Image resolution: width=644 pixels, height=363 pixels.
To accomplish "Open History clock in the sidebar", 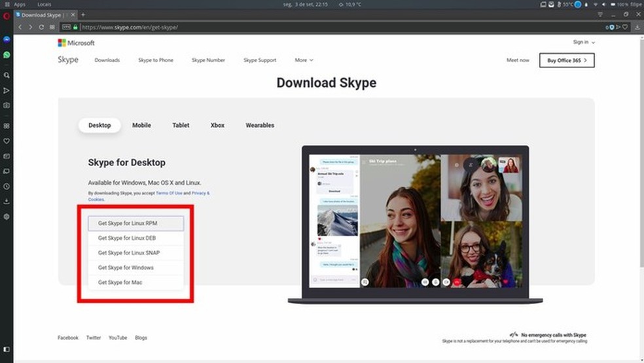I will pos(7,186).
